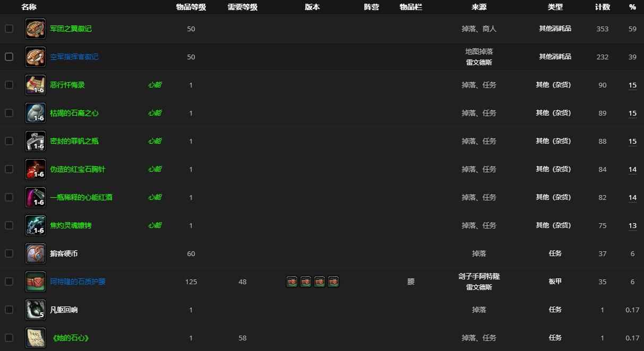Click the 军团之翼徽记 item icon

[x=36, y=29]
